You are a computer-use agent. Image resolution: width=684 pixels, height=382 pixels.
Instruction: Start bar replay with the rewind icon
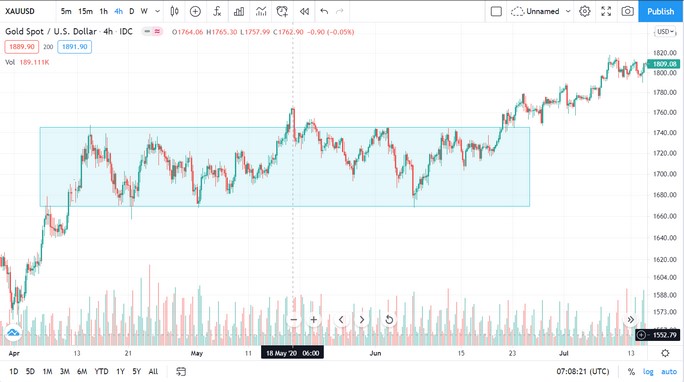[304, 11]
